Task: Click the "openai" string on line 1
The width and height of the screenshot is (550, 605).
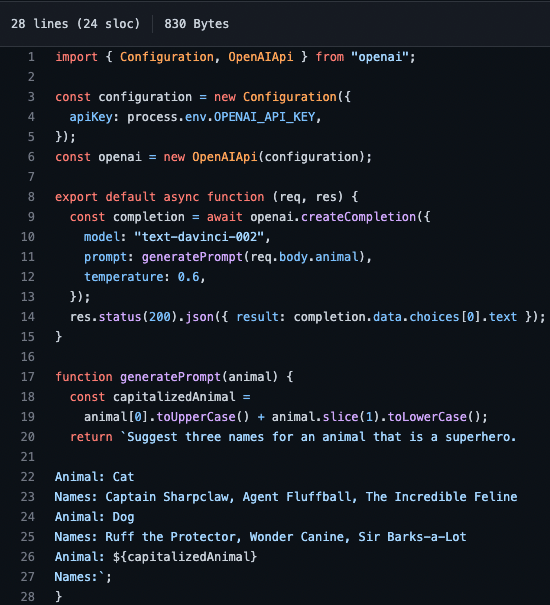Action: (x=380, y=57)
